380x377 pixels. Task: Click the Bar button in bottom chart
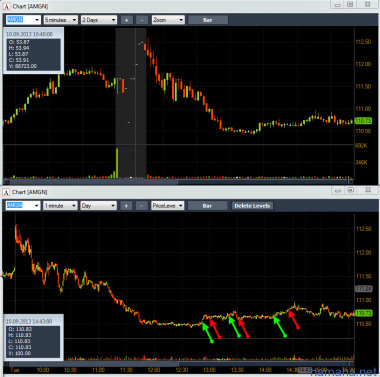pyautogui.click(x=207, y=206)
